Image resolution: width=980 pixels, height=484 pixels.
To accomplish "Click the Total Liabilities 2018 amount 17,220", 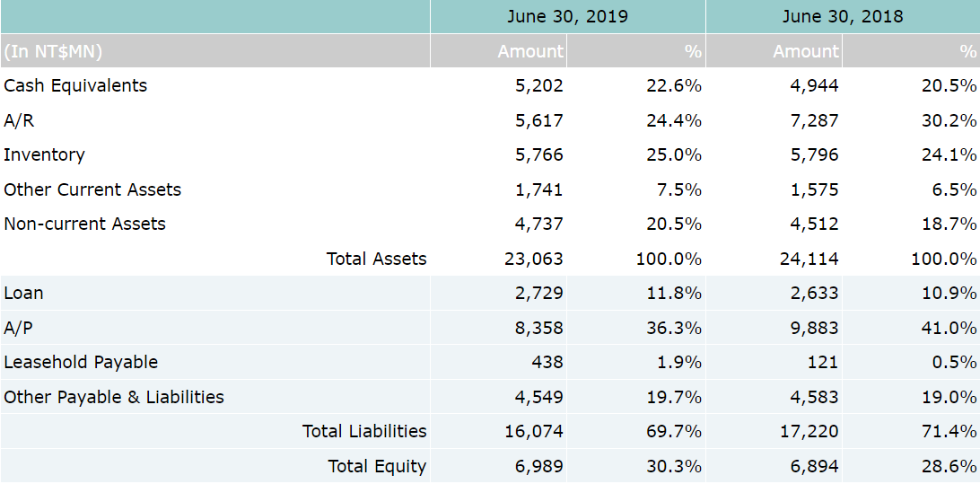I will (809, 431).
